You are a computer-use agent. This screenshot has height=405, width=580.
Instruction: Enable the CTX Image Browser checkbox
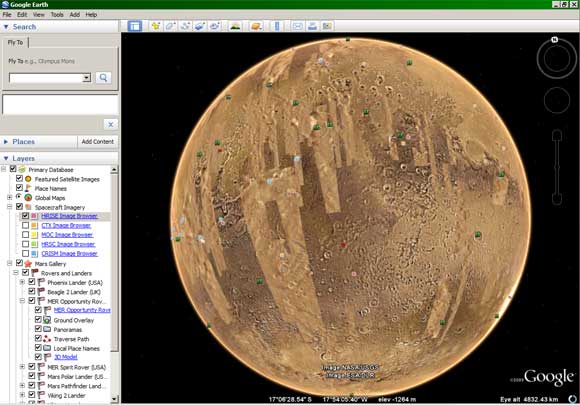click(26, 225)
